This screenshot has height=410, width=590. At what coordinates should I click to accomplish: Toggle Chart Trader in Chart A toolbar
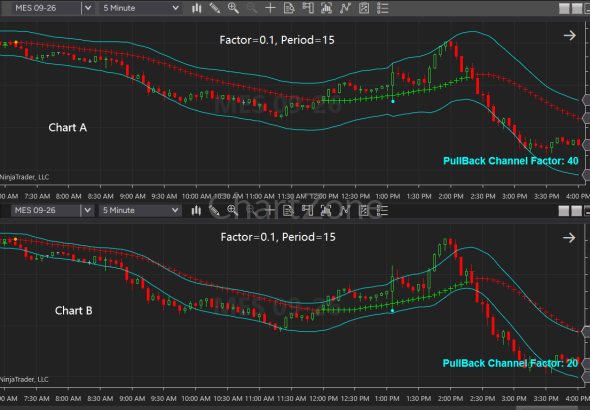[308, 8]
